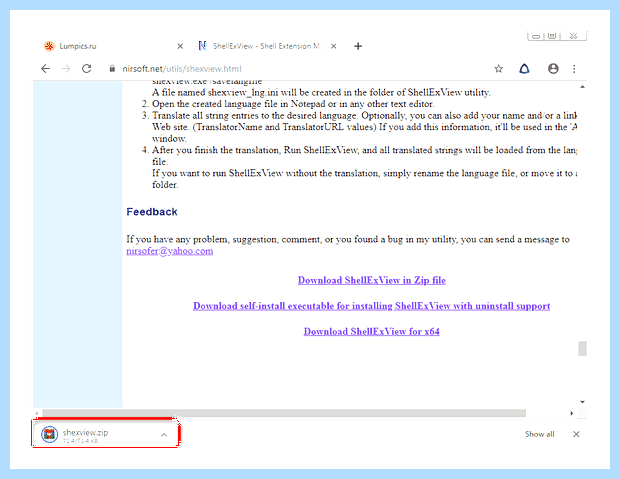Close the Lumpics.ru tab

180,46
